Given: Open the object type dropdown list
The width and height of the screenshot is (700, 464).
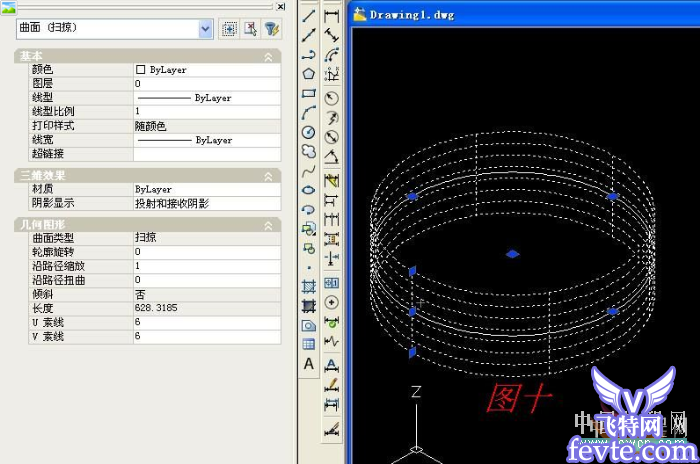Looking at the screenshot, I should click(206, 29).
